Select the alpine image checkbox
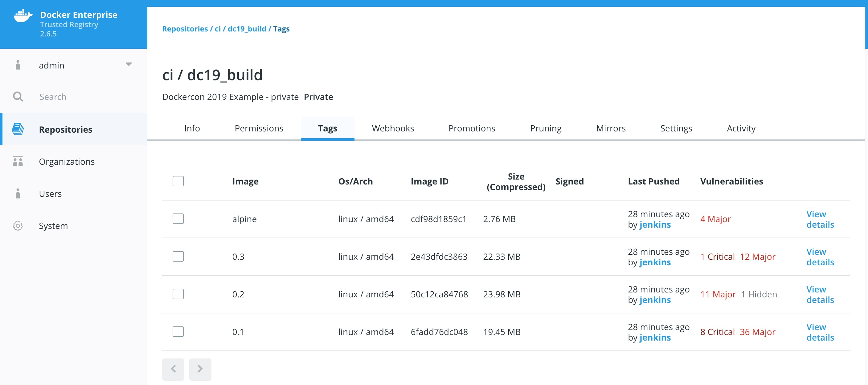The image size is (868, 385). (178, 219)
